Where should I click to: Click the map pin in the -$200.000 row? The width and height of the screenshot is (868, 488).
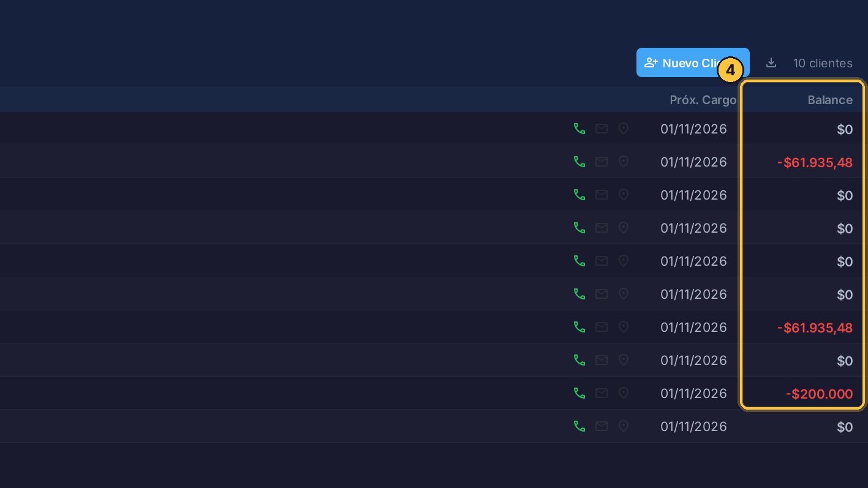pos(624,393)
